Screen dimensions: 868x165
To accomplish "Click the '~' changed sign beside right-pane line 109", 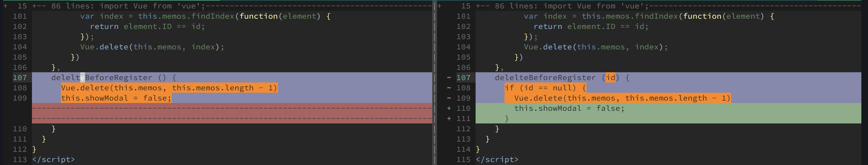I will [x=449, y=98].
